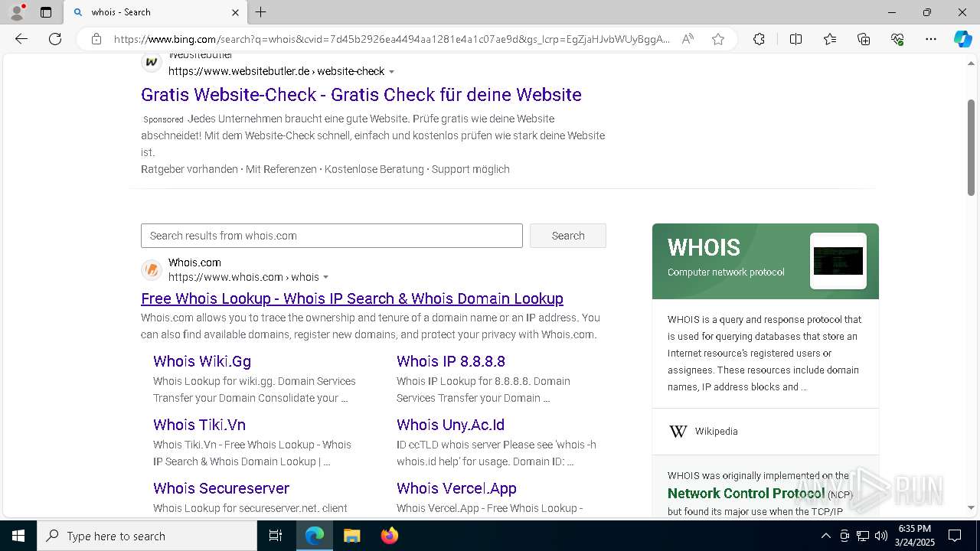Open Settings and more menu
This screenshot has width=980, height=551.
pyautogui.click(x=931, y=39)
